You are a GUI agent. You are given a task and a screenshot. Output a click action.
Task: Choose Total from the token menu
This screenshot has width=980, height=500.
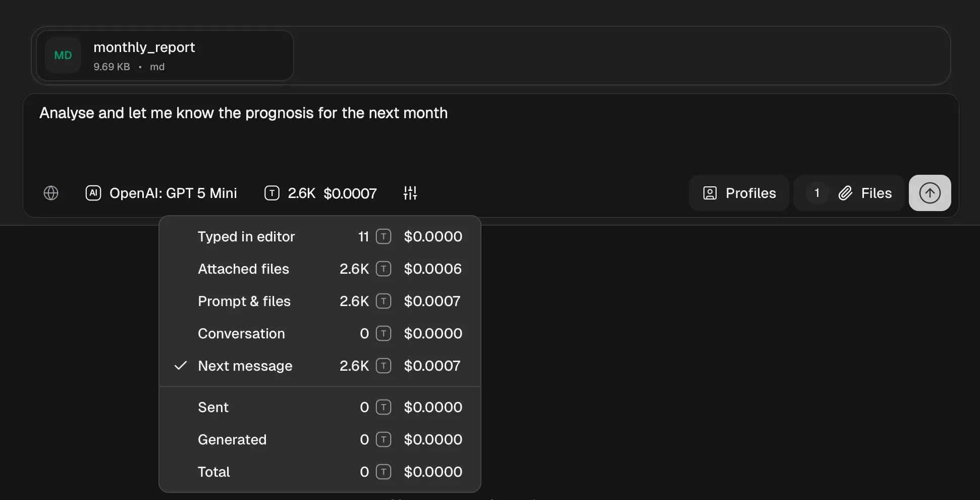214,472
